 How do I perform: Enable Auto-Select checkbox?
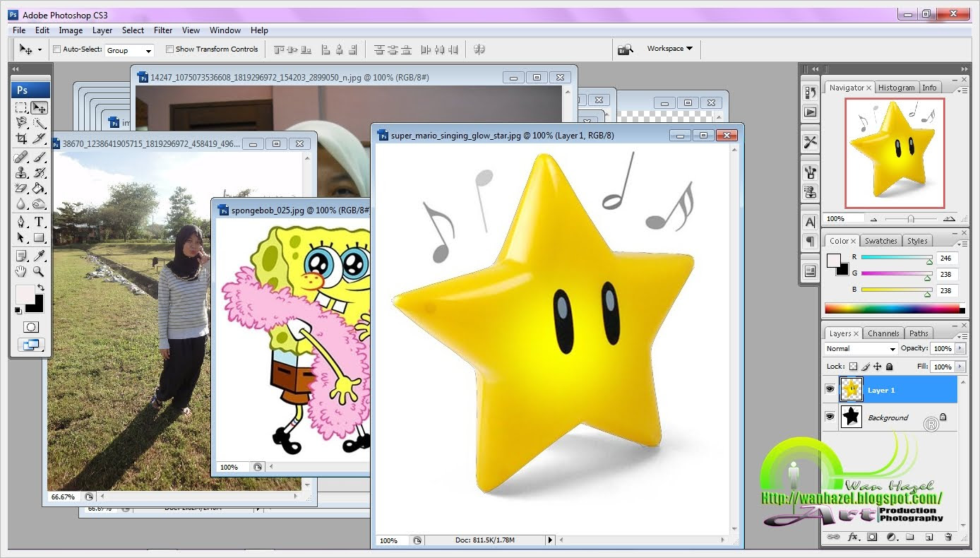pos(58,49)
